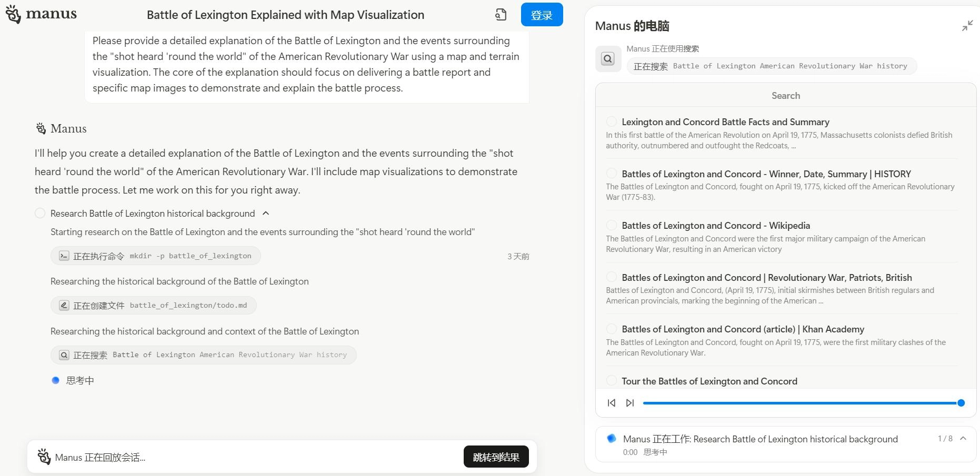
Task: Click the Manus 正在使用搜索 status label
Action: [x=663, y=49]
